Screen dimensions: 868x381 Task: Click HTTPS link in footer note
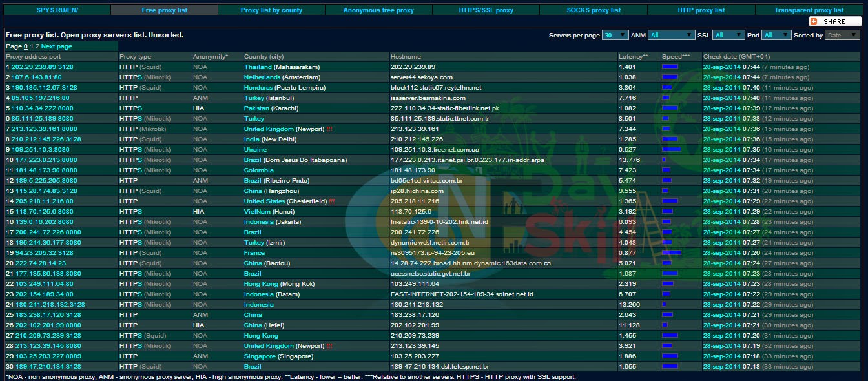pos(468,377)
